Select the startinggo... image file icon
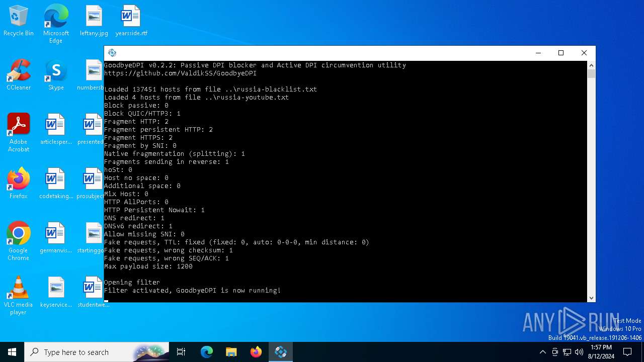The width and height of the screenshot is (644, 362). pos(91,238)
